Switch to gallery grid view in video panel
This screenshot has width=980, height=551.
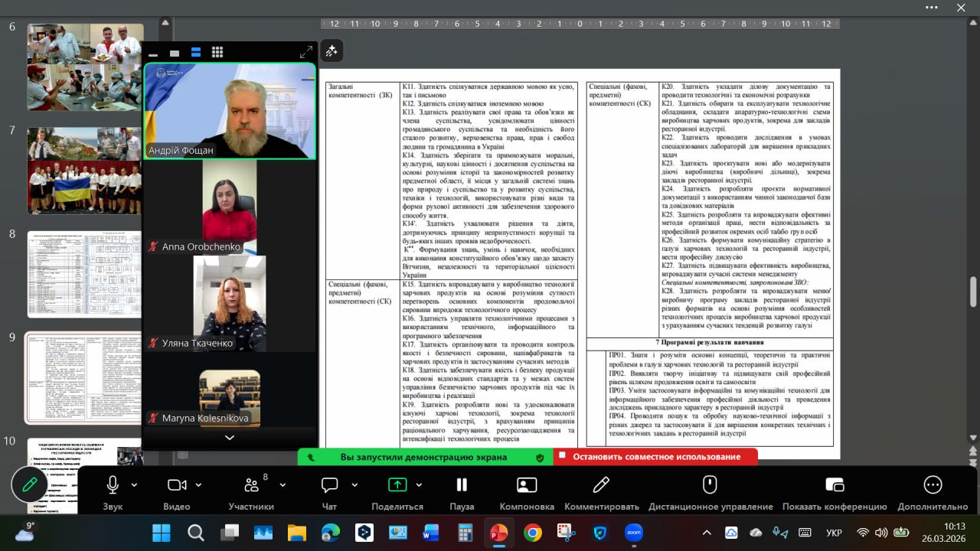(x=217, y=53)
